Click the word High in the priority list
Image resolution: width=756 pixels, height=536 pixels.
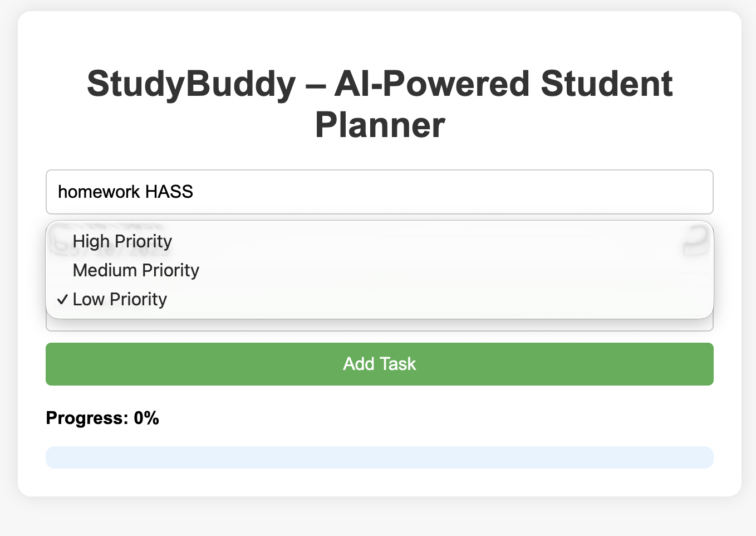click(91, 241)
